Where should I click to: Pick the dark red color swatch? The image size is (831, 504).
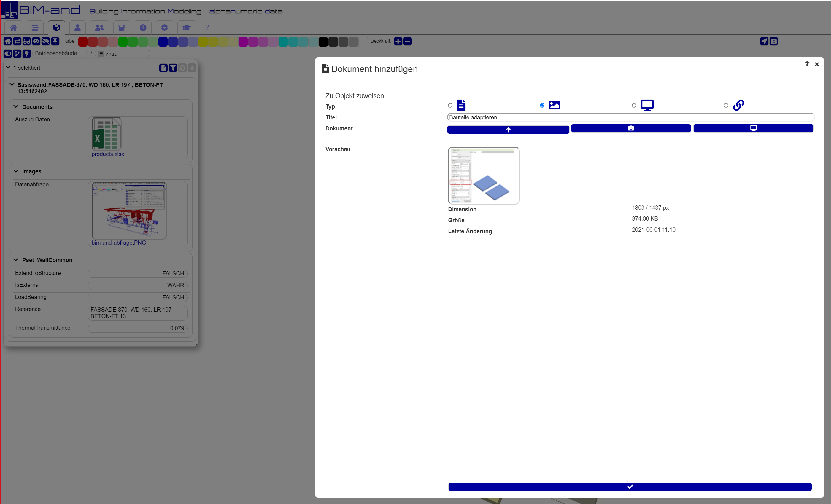pyautogui.click(x=83, y=42)
